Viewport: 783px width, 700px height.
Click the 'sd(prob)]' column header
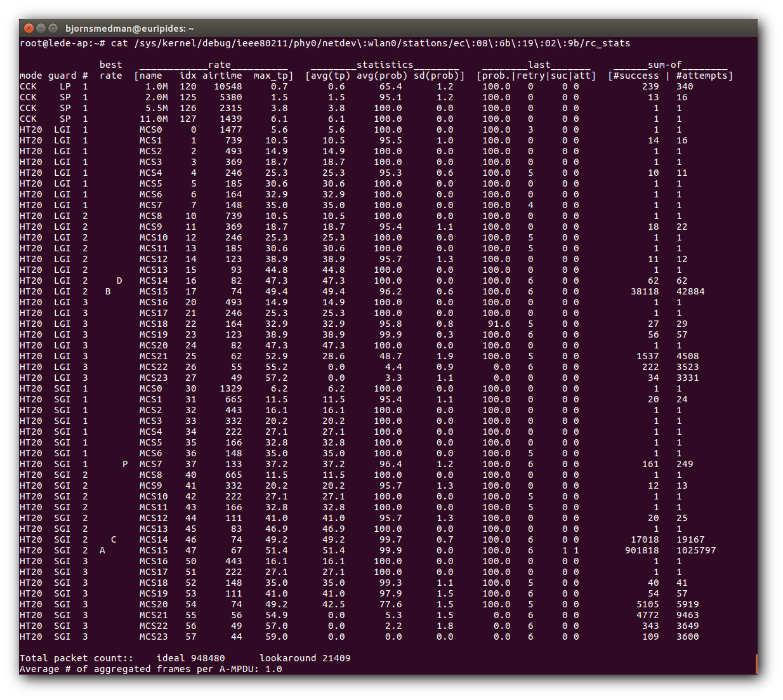pos(439,76)
